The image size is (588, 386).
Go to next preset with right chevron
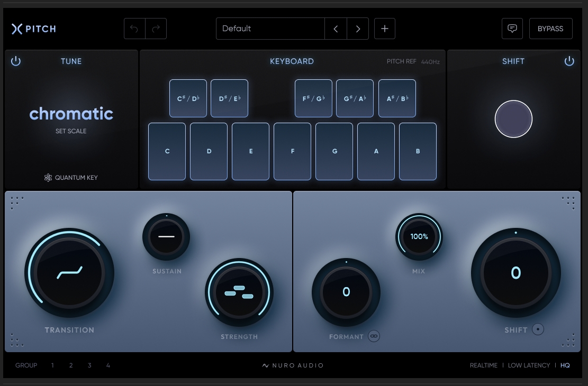coord(358,29)
